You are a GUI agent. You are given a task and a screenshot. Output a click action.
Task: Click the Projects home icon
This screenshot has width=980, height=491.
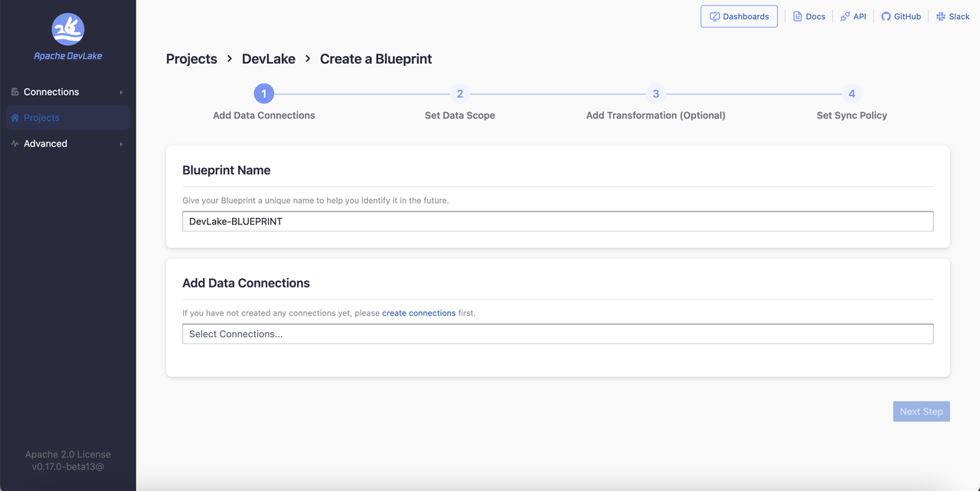coord(15,118)
